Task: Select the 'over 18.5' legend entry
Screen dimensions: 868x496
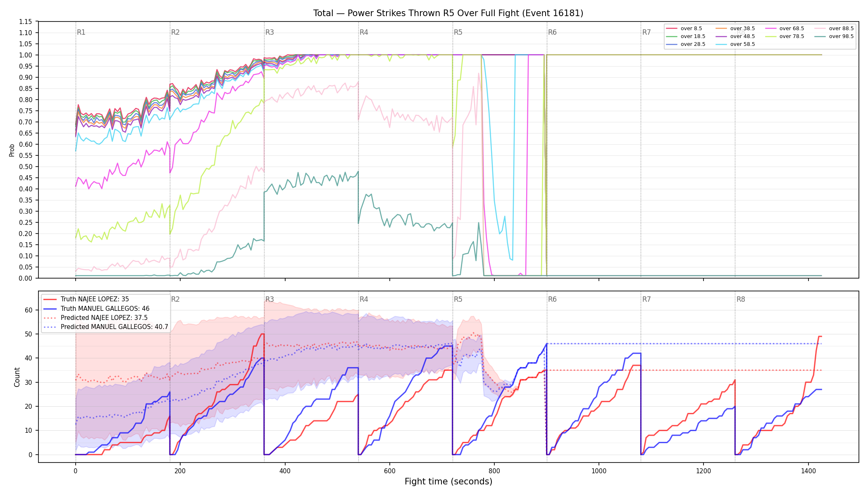Action: click(686, 36)
